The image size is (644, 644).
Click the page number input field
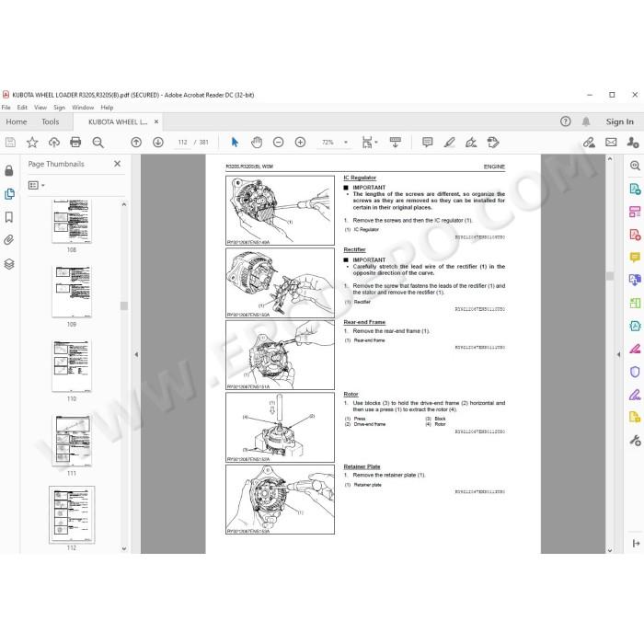click(182, 143)
